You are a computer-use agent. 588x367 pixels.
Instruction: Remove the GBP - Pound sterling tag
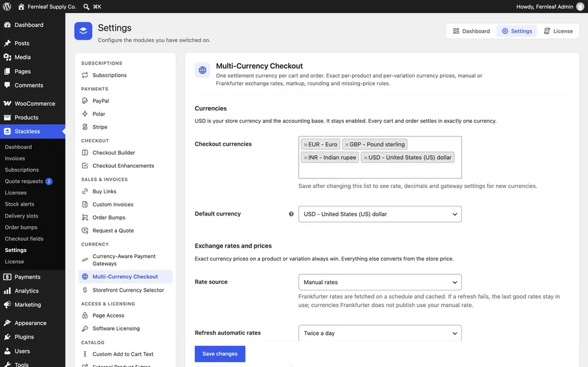[x=347, y=145]
